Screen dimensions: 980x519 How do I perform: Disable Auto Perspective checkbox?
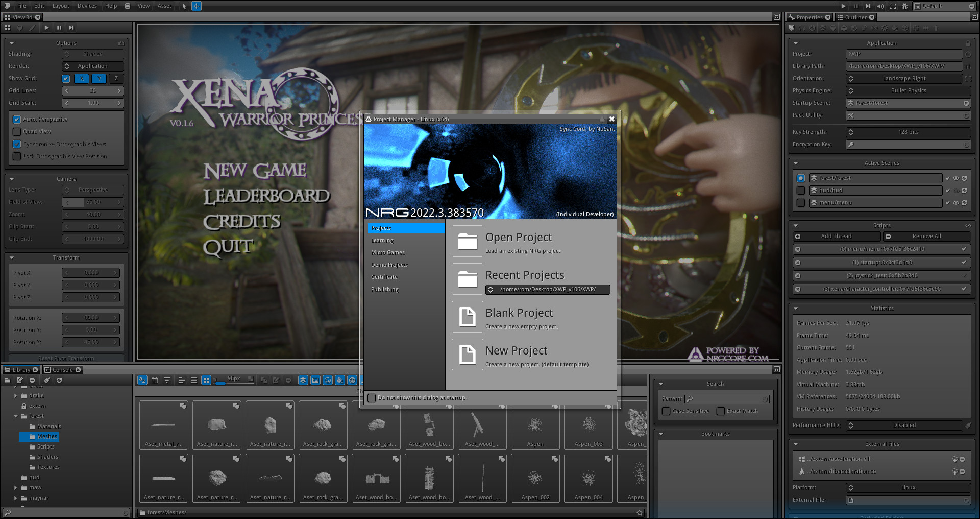point(17,120)
